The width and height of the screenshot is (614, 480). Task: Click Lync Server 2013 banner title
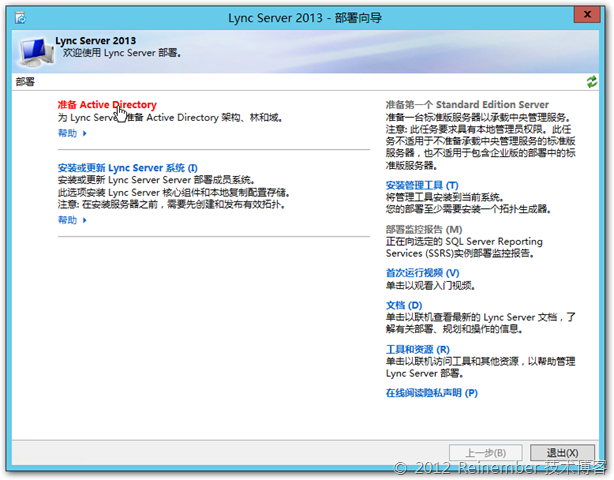coord(96,41)
